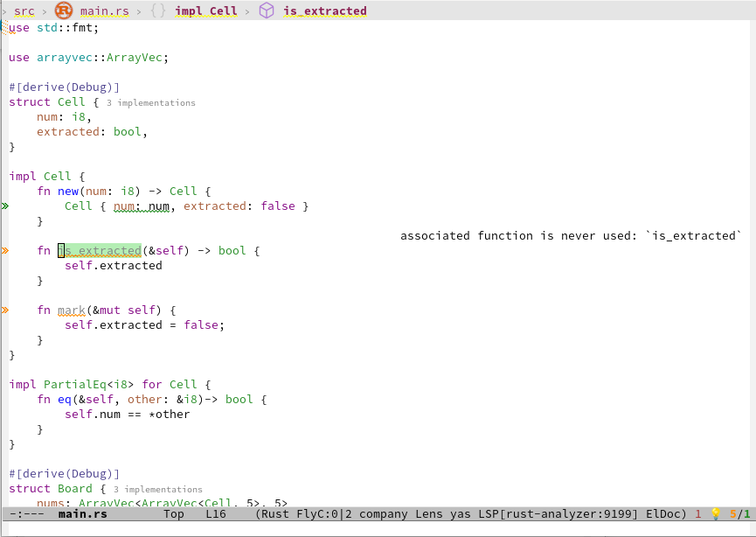The height and width of the screenshot is (537, 756).
Task: Click the main.rs buffer name in the mode line
Action: (82, 514)
